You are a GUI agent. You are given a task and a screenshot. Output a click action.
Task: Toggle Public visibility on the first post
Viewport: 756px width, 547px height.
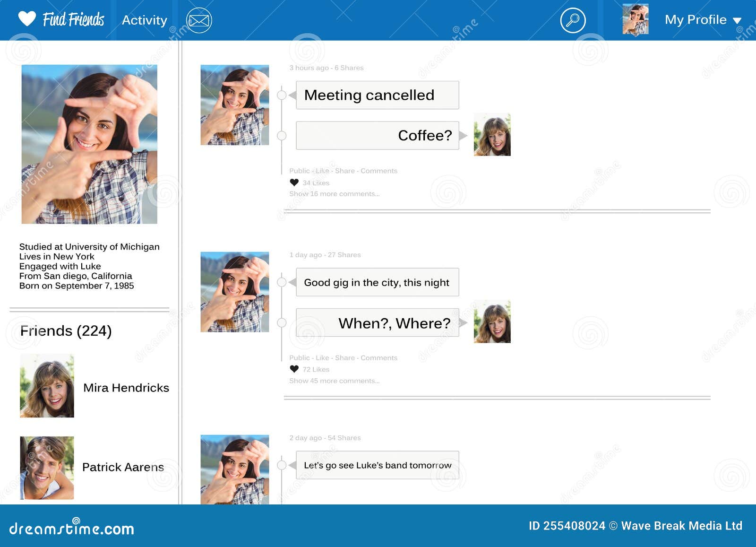coord(300,171)
